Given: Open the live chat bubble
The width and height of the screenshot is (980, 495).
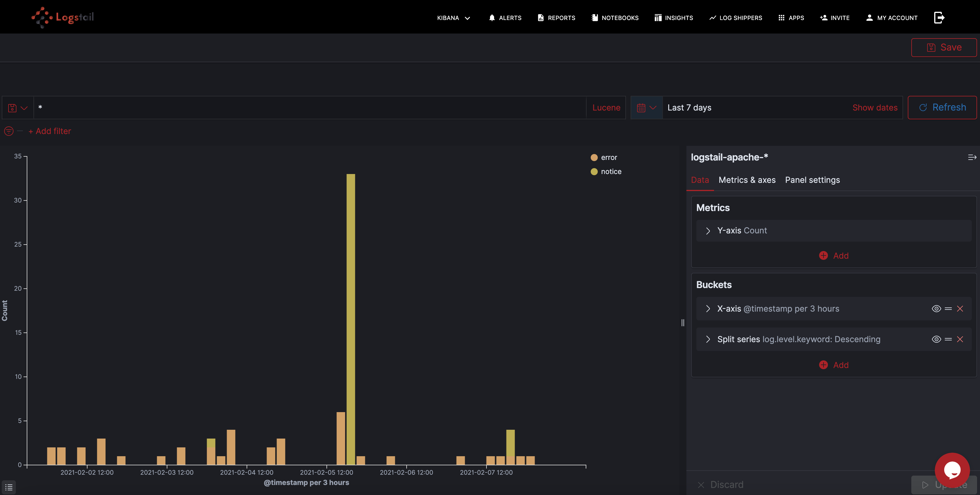Looking at the screenshot, I should point(952,470).
